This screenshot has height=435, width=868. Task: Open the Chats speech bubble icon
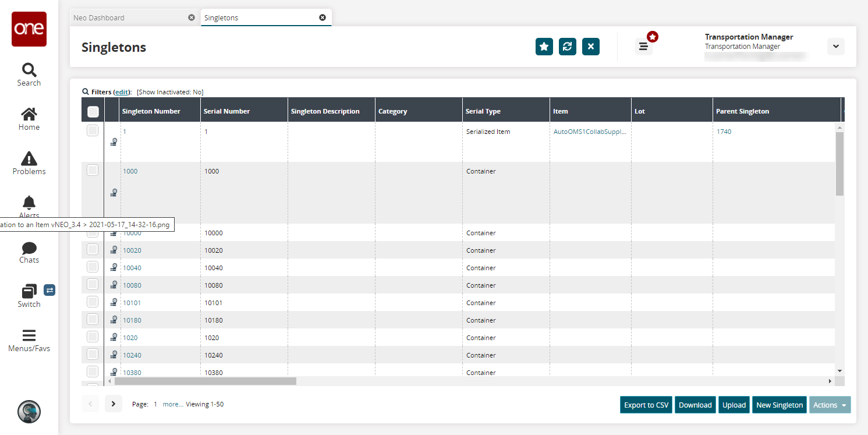[29, 249]
